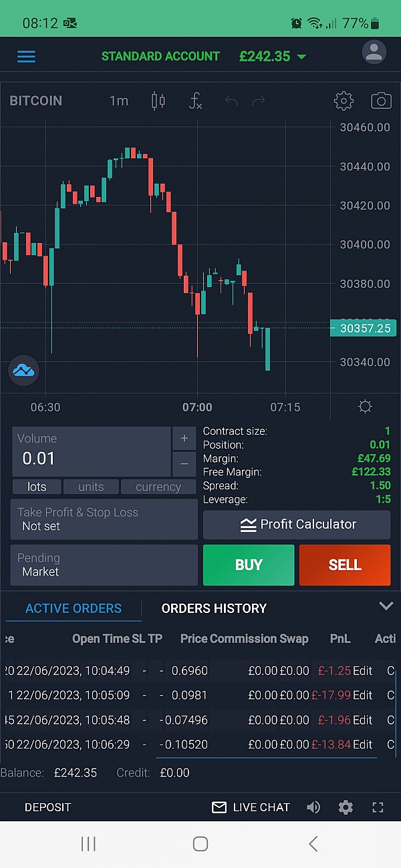Open the Pending Market order type selector
The width and height of the screenshot is (401, 868).
point(104,565)
